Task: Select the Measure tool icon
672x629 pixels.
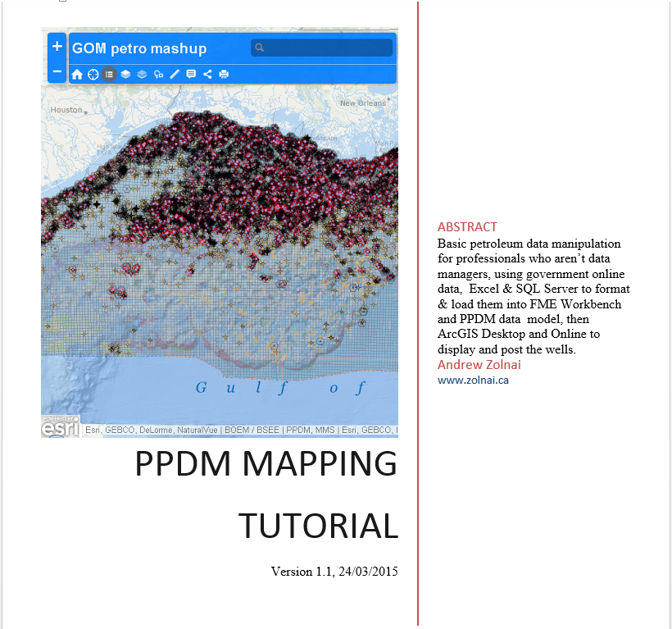Action: coord(174,74)
